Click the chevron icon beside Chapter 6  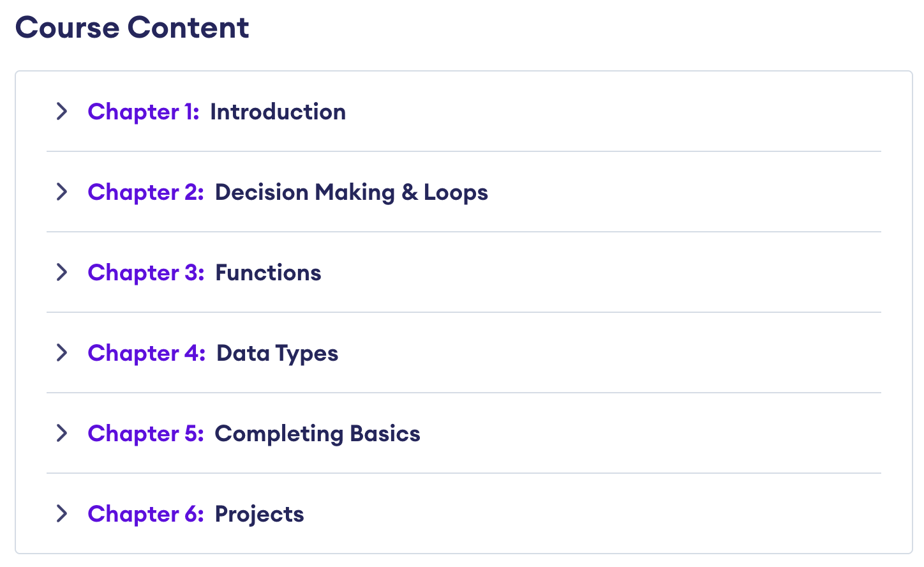(62, 514)
